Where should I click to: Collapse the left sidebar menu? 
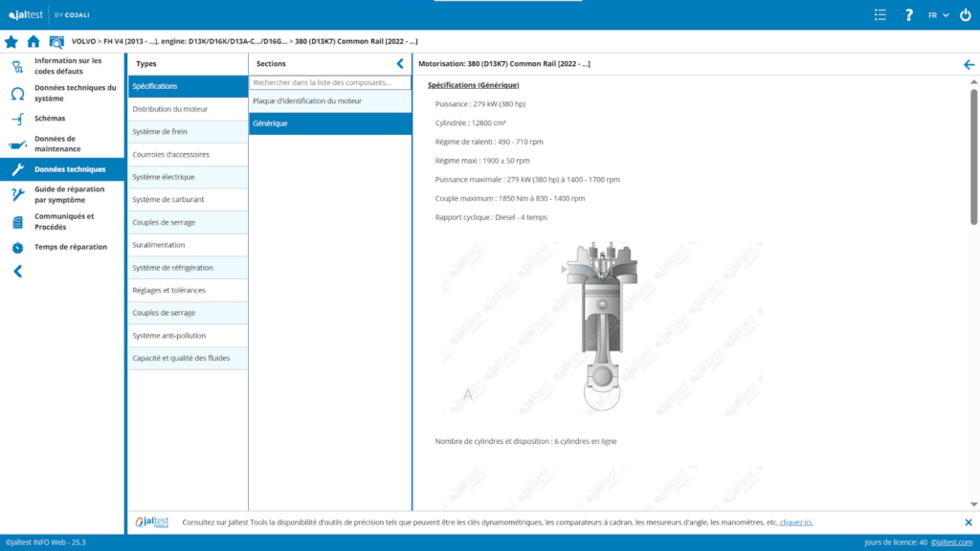pyautogui.click(x=17, y=272)
